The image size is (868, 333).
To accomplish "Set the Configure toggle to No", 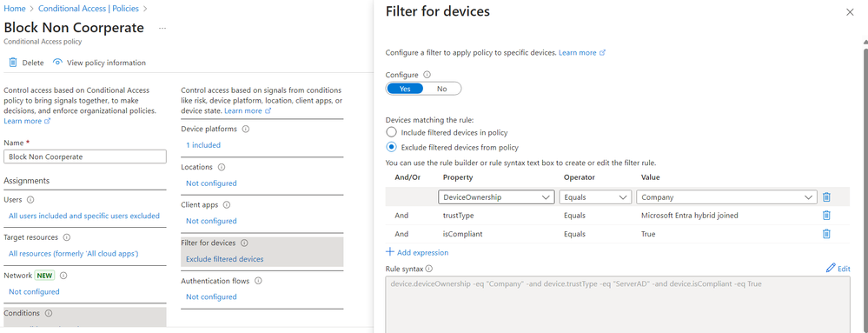I will click(x=441, y=89).
